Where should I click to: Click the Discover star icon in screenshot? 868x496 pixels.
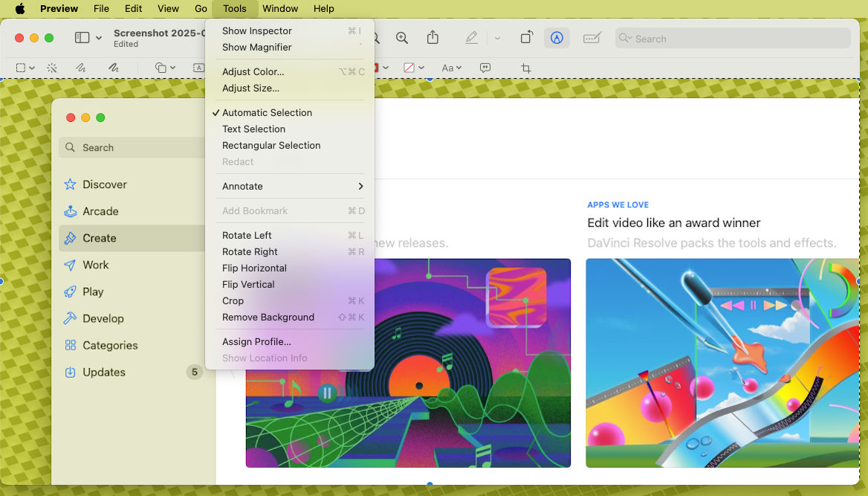[x=70, y=184]
